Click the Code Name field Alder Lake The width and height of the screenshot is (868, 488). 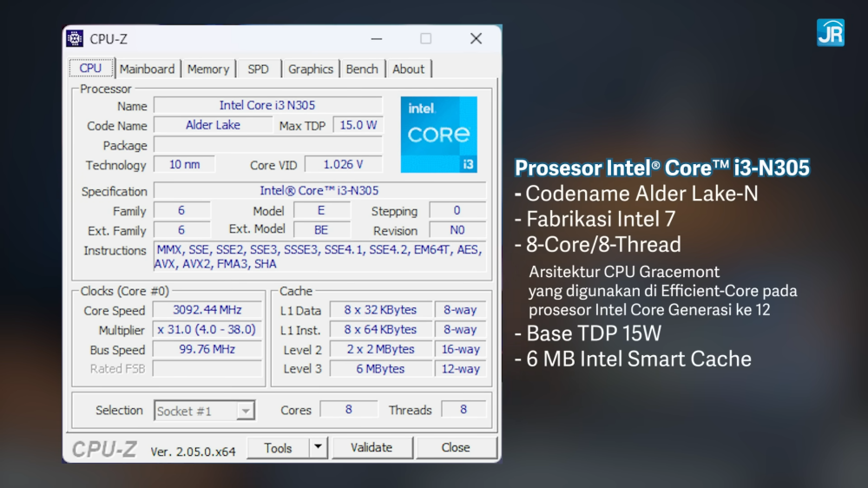click(x=214, y=125)
